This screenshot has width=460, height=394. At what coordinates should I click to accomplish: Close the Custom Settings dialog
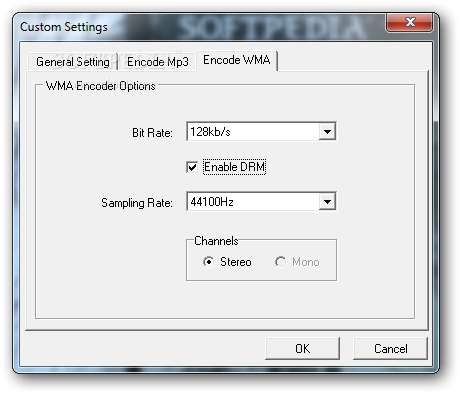tap(410, 23)
